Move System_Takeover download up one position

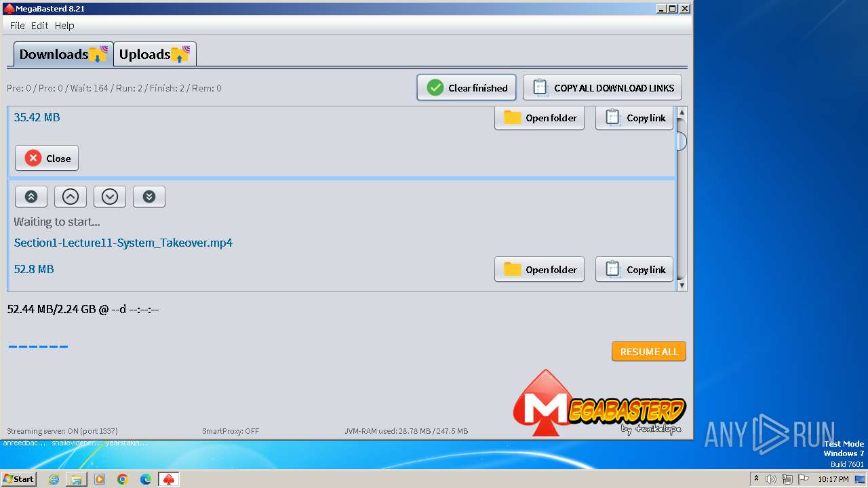pyautogui.click(x=71, y=197)
